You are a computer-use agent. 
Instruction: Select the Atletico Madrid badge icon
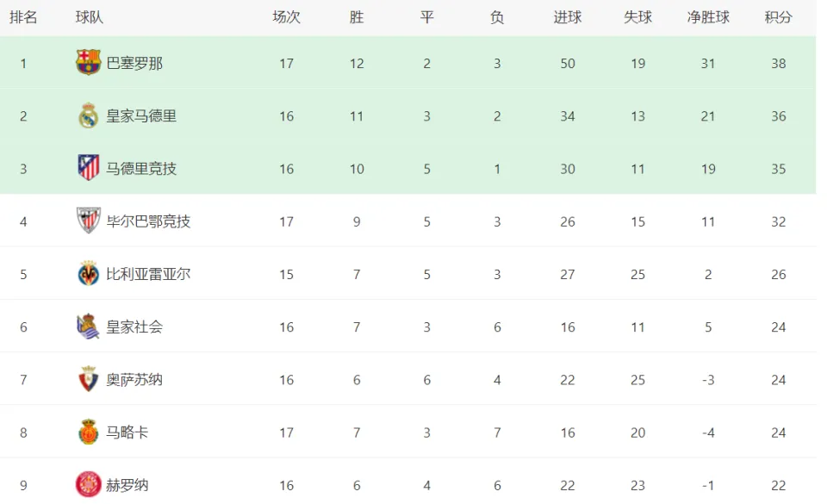(x=88, y=168)
